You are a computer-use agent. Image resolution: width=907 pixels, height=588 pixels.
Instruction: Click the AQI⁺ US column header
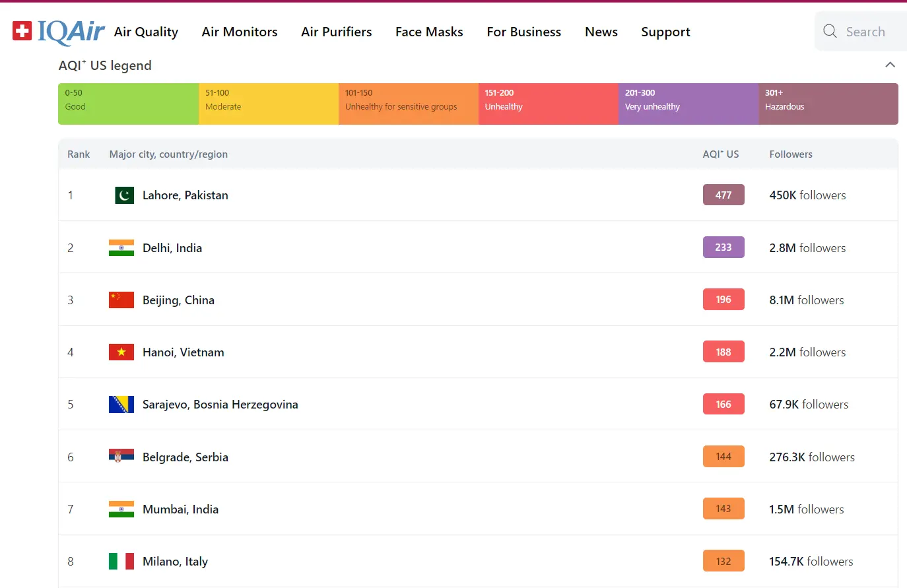[721, 154]
